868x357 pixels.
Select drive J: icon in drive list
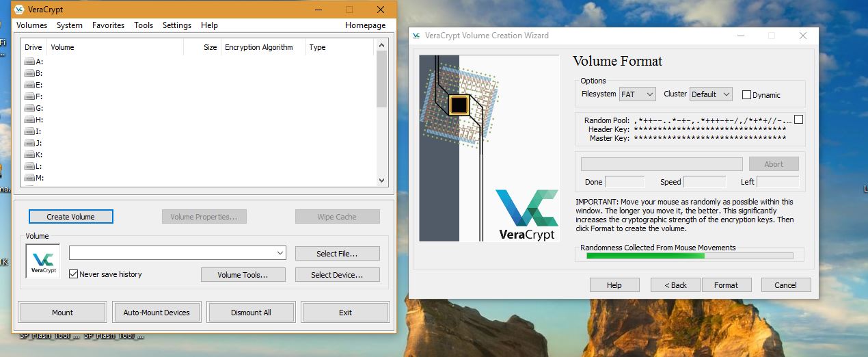(29, 143)
